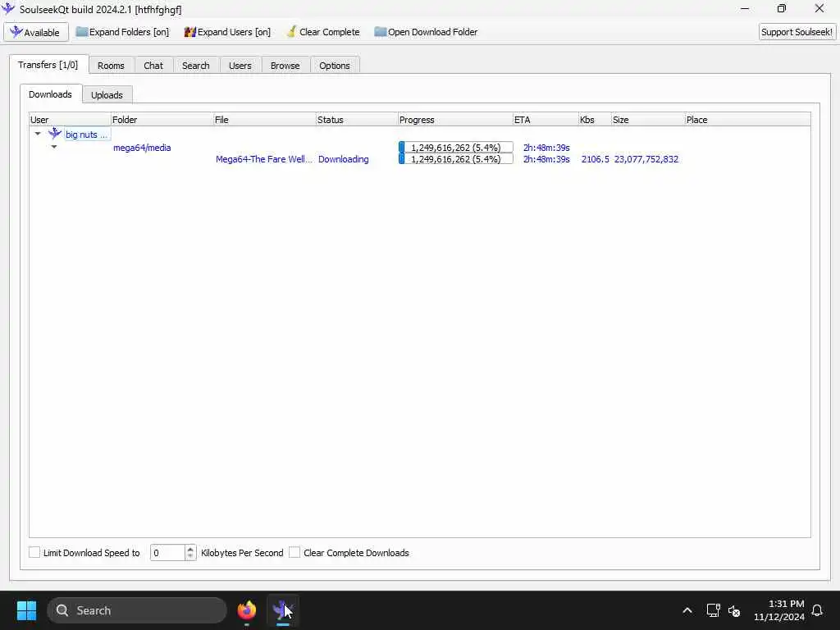
Task: Sort by the File column header
Action: [x=264, y=120]
